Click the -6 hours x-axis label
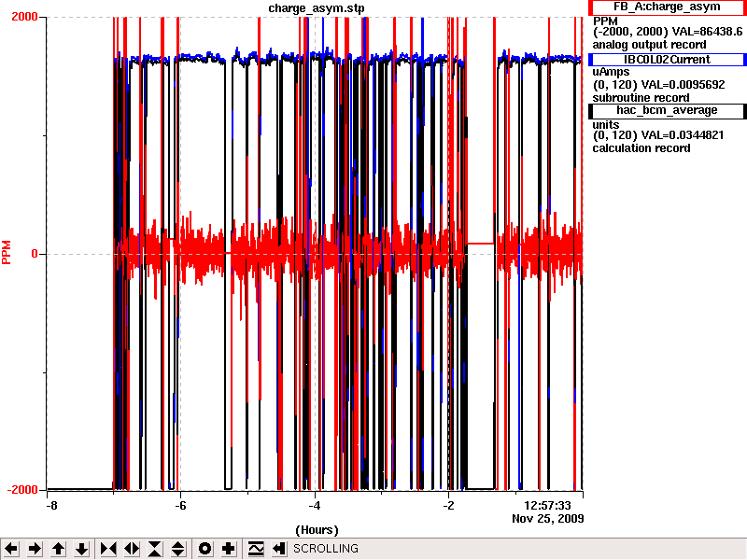747x560 pixels. (x=180, y=505)
